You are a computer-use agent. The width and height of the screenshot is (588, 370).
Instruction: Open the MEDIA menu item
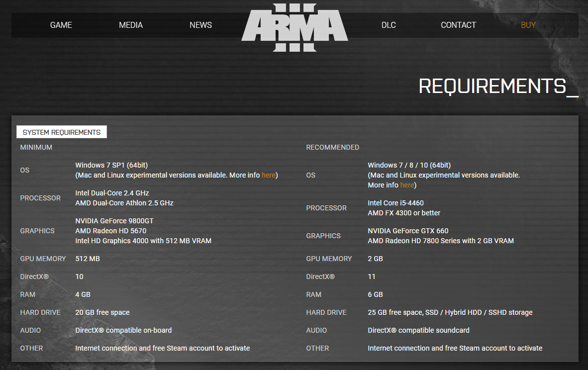click(x=131, y=25)
